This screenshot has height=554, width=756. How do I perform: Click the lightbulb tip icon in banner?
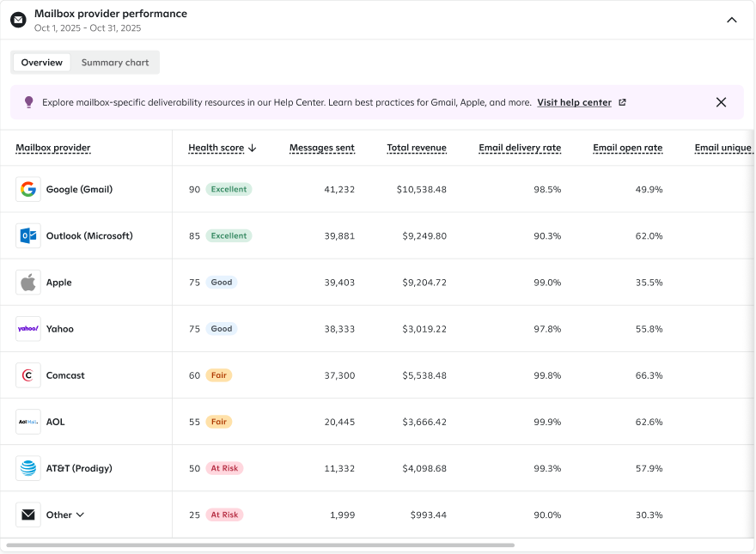point(29,102)
